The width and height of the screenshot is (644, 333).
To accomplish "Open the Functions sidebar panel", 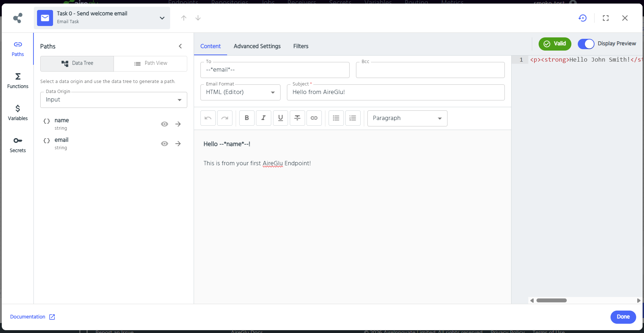I will [x=18, y=81].
